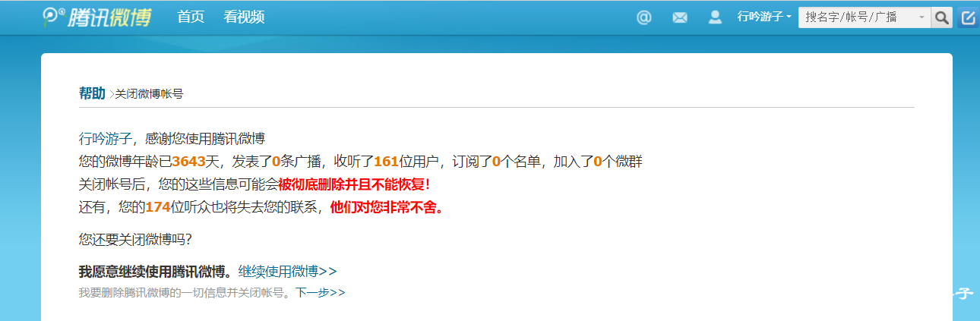Open the @ mentions icon

tap(644, 17)
